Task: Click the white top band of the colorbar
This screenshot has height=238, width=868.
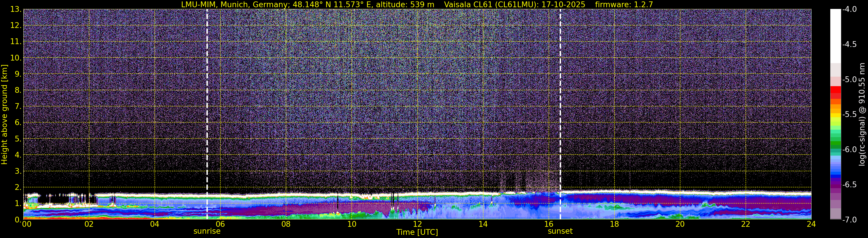Action: pyautogui.click(x=835, y=36)
